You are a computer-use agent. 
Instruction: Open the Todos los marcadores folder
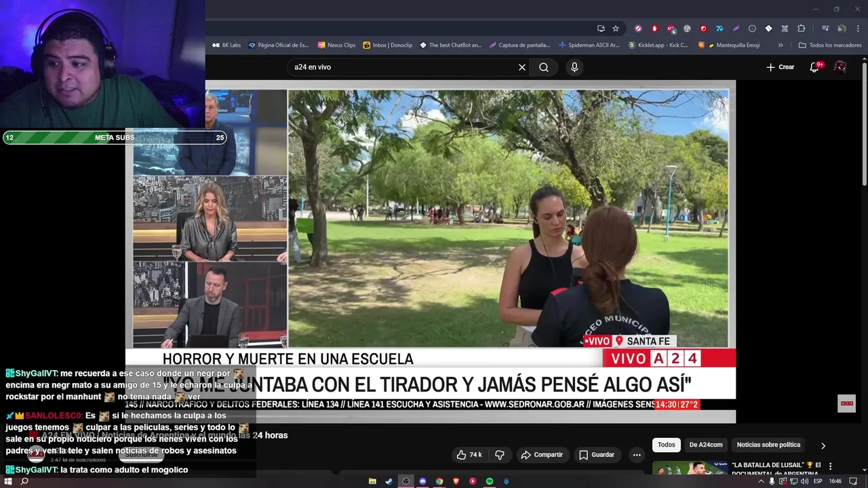coord(830,45)
